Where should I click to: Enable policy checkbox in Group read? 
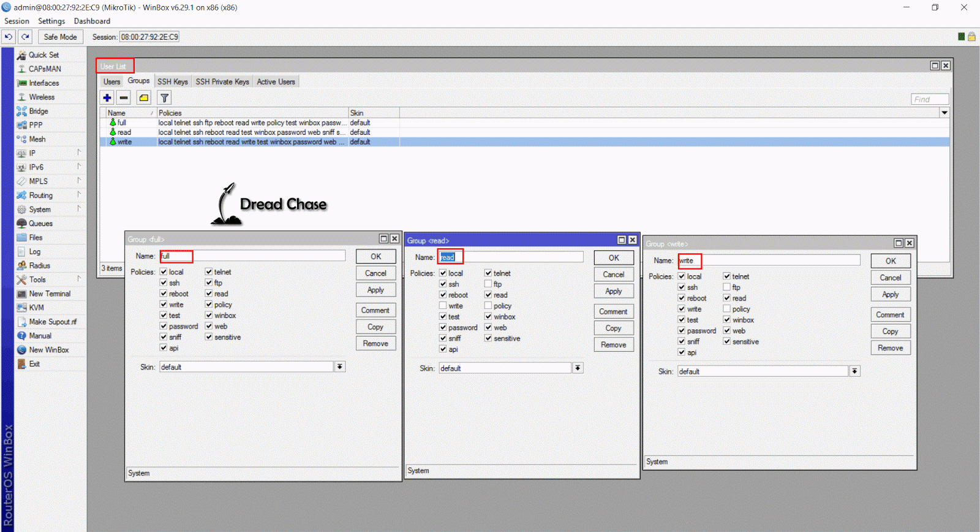[x=488, y=306]
